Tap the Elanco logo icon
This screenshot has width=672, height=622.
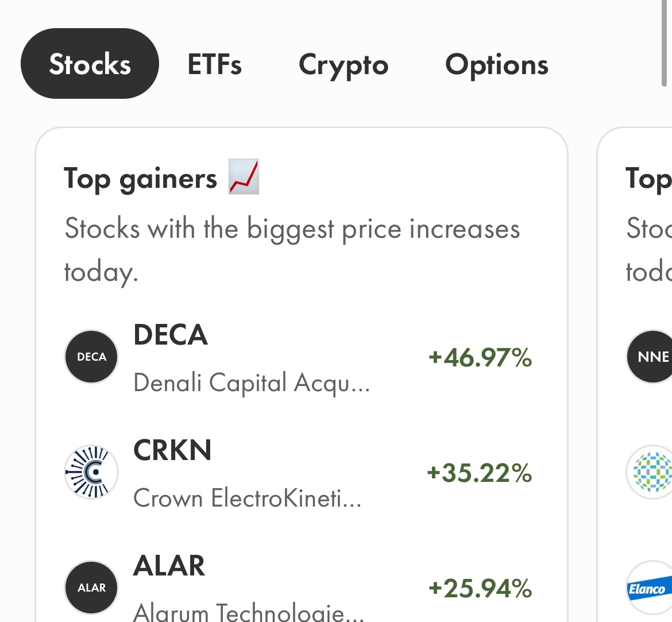tap(650, 589)
